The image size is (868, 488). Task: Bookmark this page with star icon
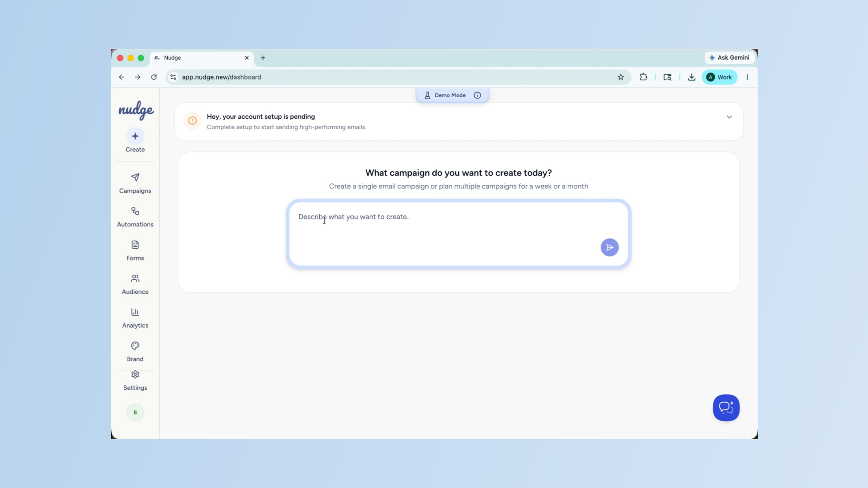tap(621, 77)
